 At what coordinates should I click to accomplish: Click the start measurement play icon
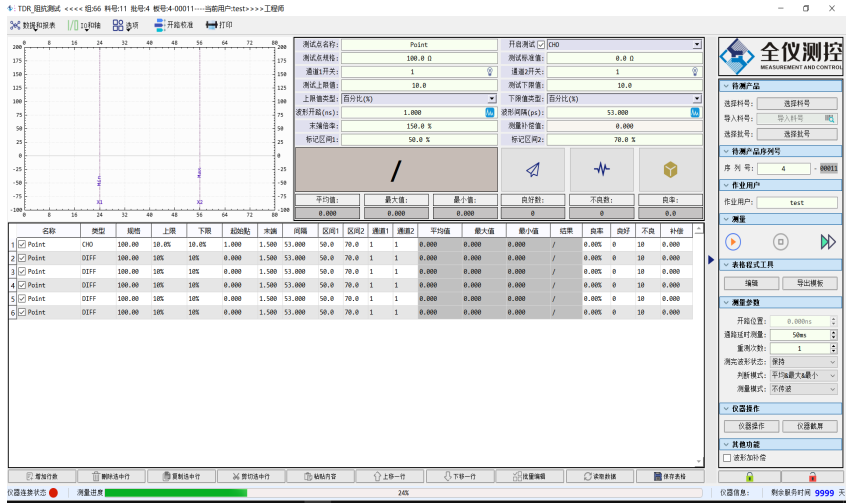(x=733, y=241)
